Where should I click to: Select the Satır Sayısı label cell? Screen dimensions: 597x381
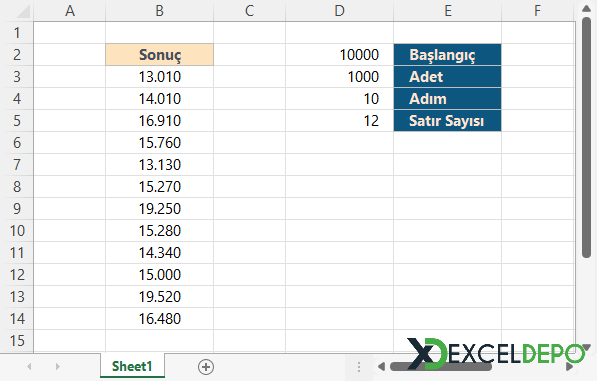(448, 121)
